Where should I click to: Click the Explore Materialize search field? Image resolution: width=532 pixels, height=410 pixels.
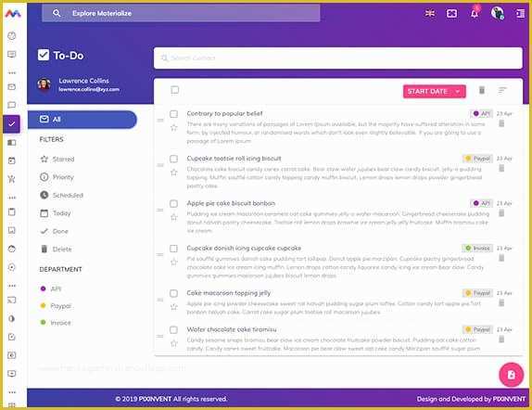[181, 13]
